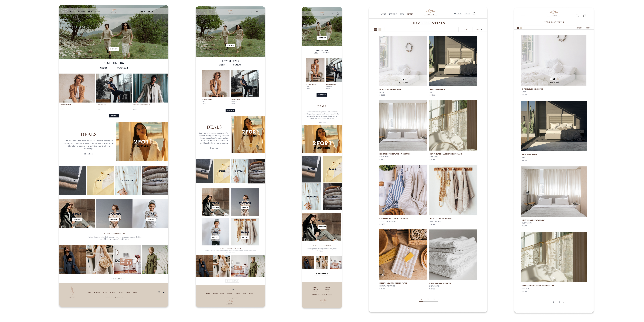Open FILTERS on tablet Home Essentials toolbar
Screen dimensions: 644x322
coord(579,28)
